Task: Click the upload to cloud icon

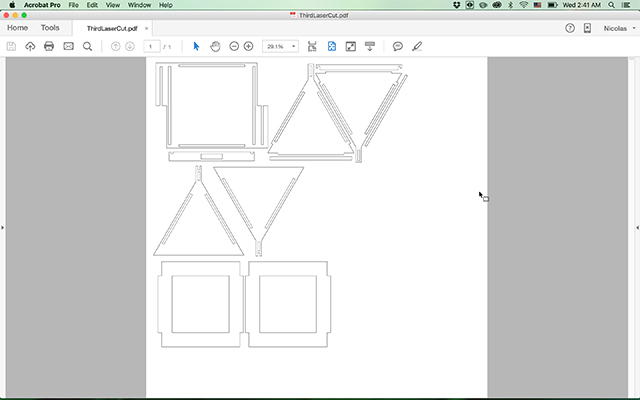Action: 30,47
